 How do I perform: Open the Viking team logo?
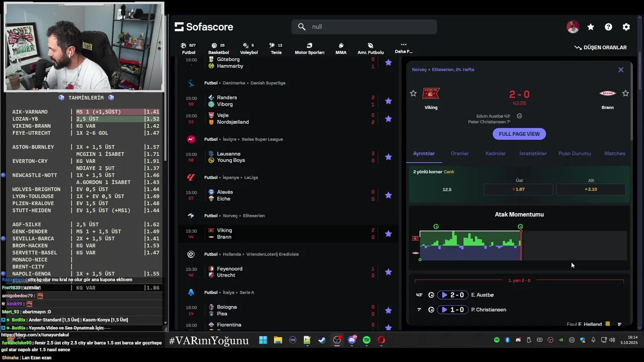point(431,94)
